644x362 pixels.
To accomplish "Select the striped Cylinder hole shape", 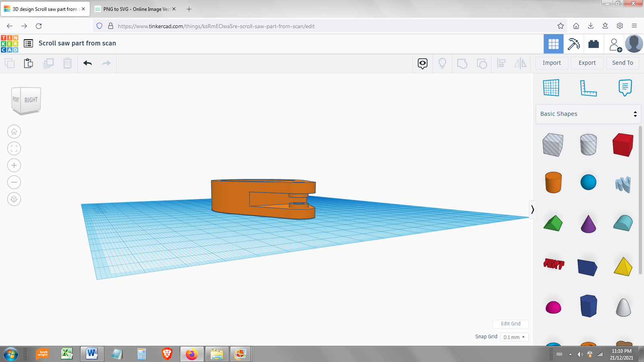I will tap(588, 145).
